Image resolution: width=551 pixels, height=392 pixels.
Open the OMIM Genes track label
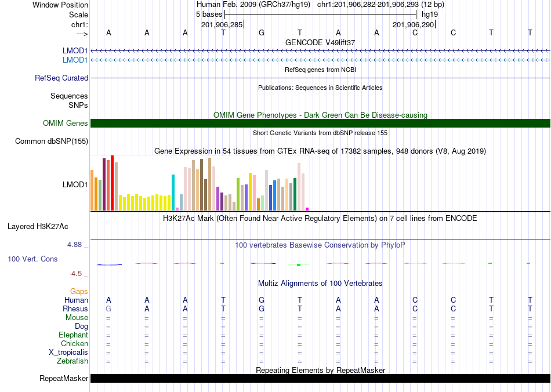pos(65,124)
